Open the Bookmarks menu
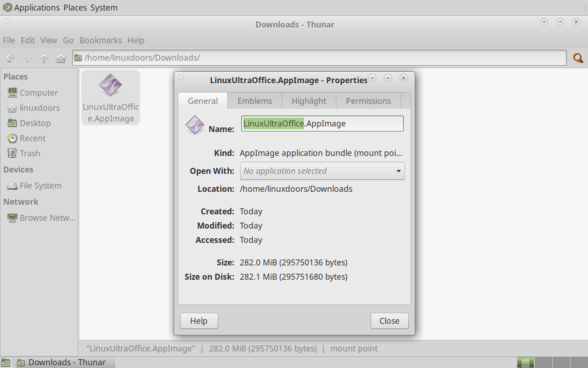Viewport: 588px width, 368px height. coord(101,40)
